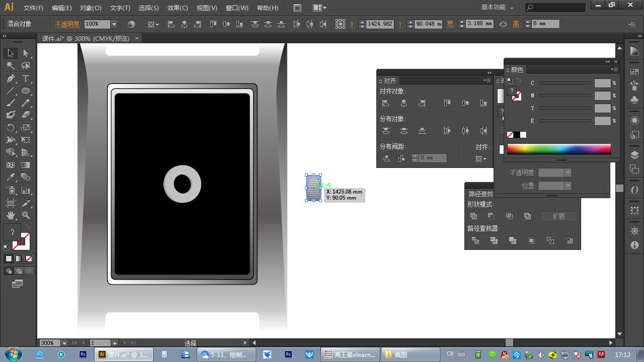This screenshot has height=362, width=644.
Task: Expand align-to dropdown in control bar
Action: [x=153, y=24]
